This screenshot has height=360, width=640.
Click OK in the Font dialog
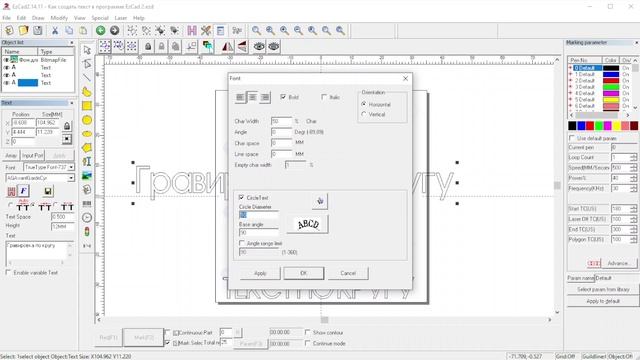(304, 273)
